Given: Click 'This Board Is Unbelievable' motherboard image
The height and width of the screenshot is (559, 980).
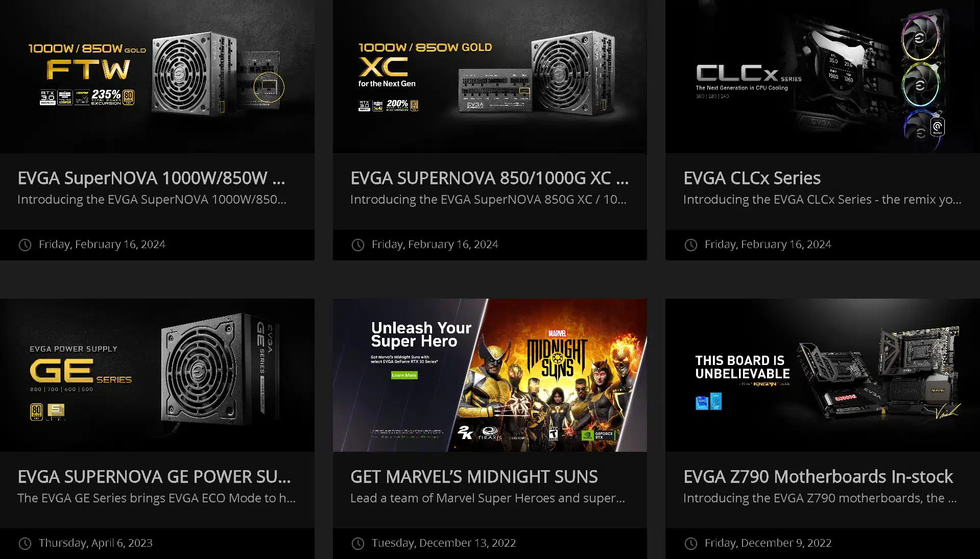Looking at the screenshot, I should click(x=823, y=375).
